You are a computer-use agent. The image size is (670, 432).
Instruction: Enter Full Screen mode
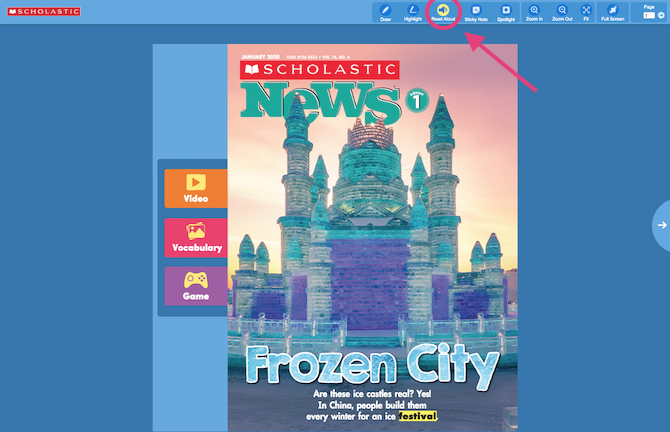pos(612,12)
